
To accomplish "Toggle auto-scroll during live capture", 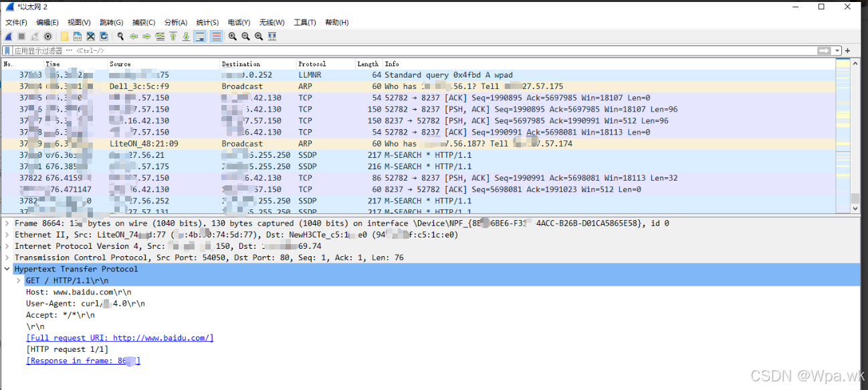I will click(x=200, y=36).
